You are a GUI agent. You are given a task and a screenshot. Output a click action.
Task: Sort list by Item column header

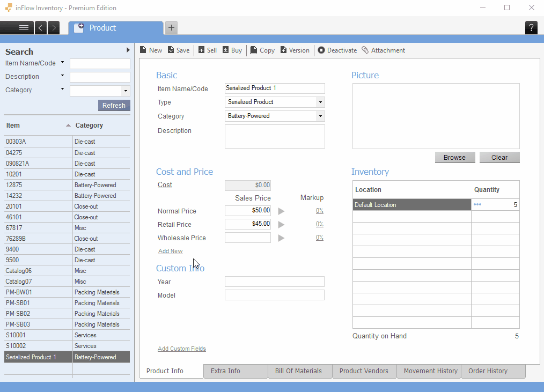(38, 125)
